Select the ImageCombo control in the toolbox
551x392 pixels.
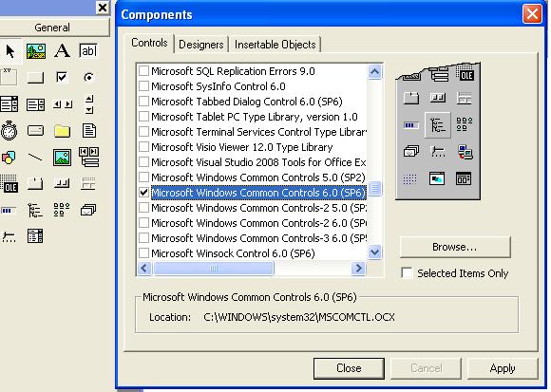(35, 236)
